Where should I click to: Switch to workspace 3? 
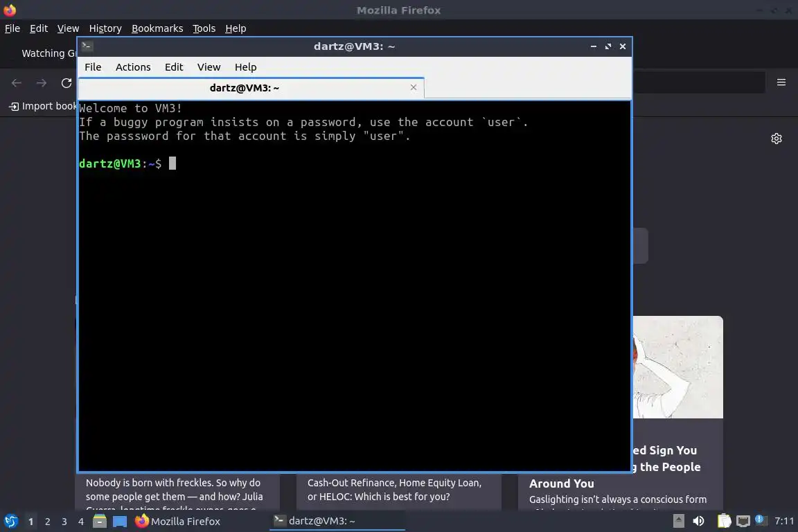point(64,522)
